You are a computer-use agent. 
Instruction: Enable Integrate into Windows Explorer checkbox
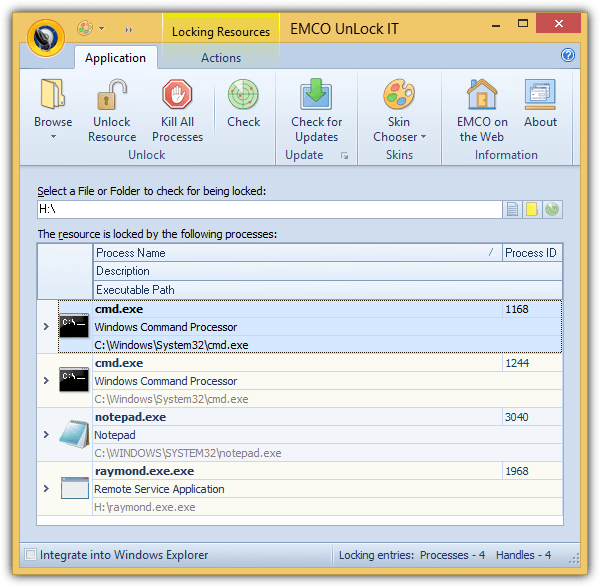point(31,555)
